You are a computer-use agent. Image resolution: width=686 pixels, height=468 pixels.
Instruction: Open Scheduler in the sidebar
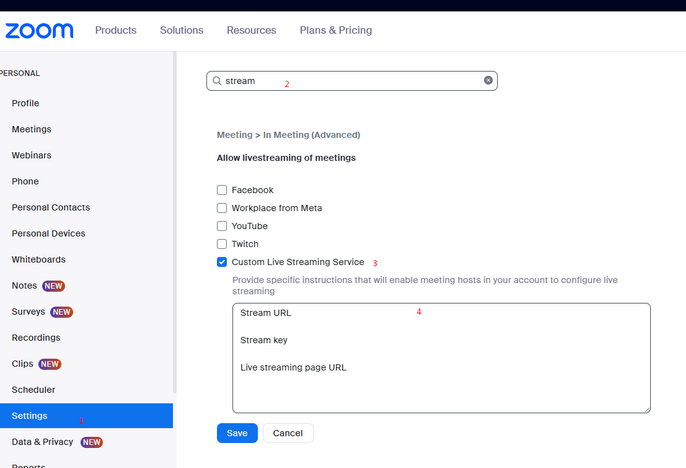(33, 390)
